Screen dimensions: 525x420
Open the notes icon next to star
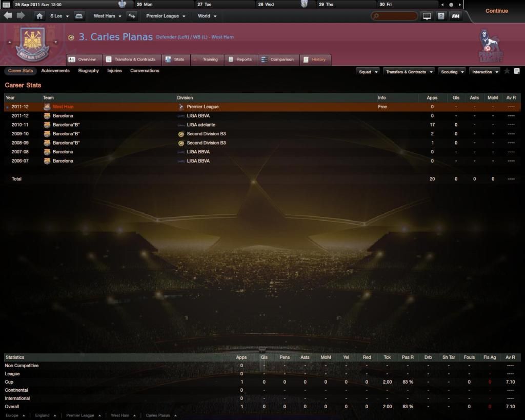[517, 71]
